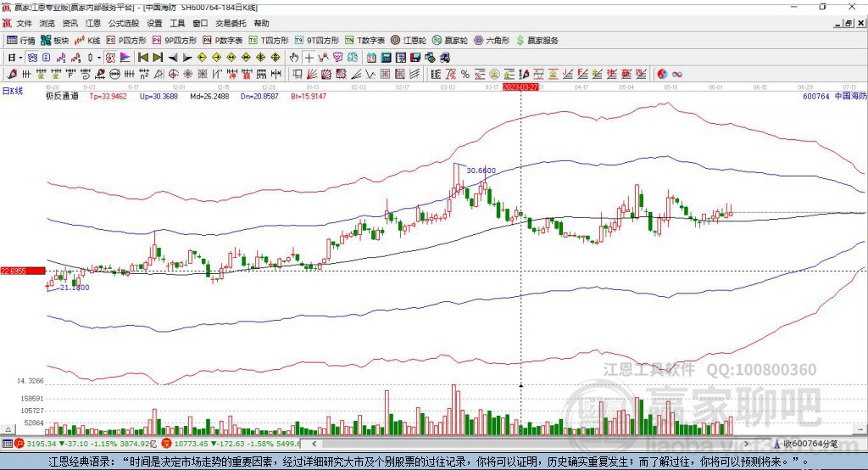This screenshot has height=470, width=868.
Task: Click the blue infinity loop icon
Action: point(677,75)
